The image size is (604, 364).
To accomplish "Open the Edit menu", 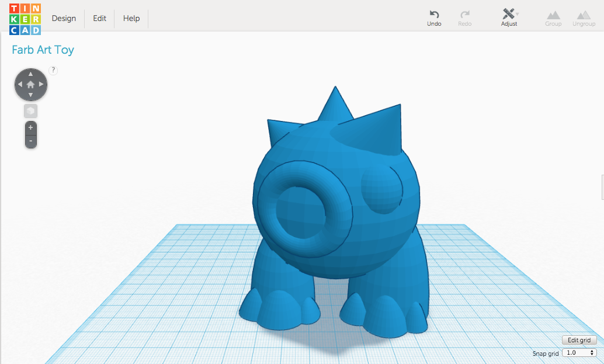I will point(99,18).
